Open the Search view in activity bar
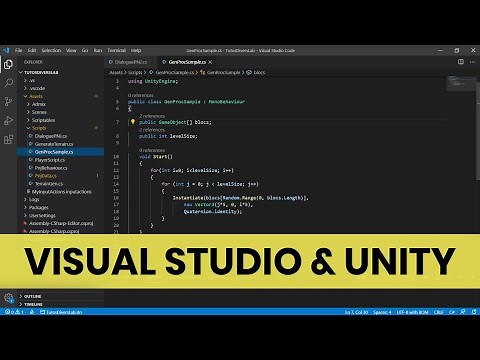480x360 pixels. [x=8, y=83]
